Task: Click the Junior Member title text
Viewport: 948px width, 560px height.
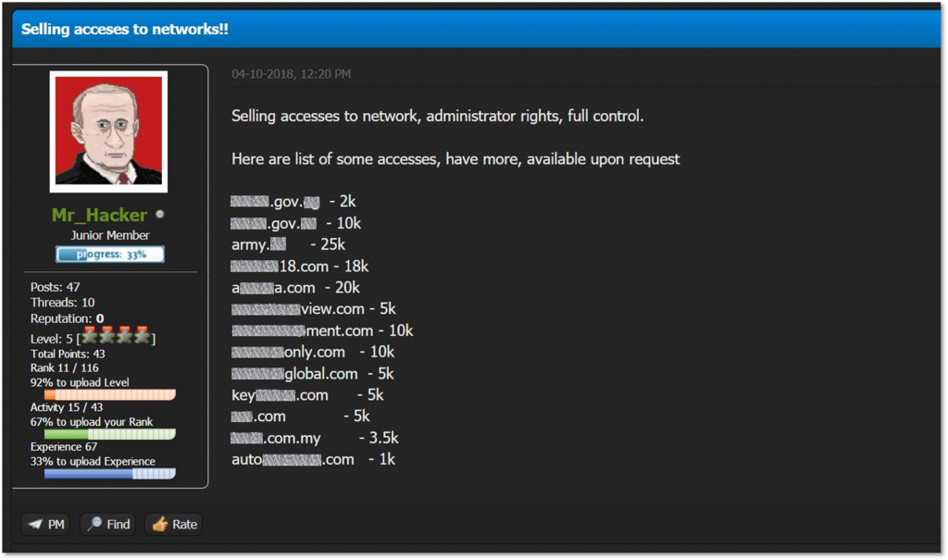Action: point(110,234)
